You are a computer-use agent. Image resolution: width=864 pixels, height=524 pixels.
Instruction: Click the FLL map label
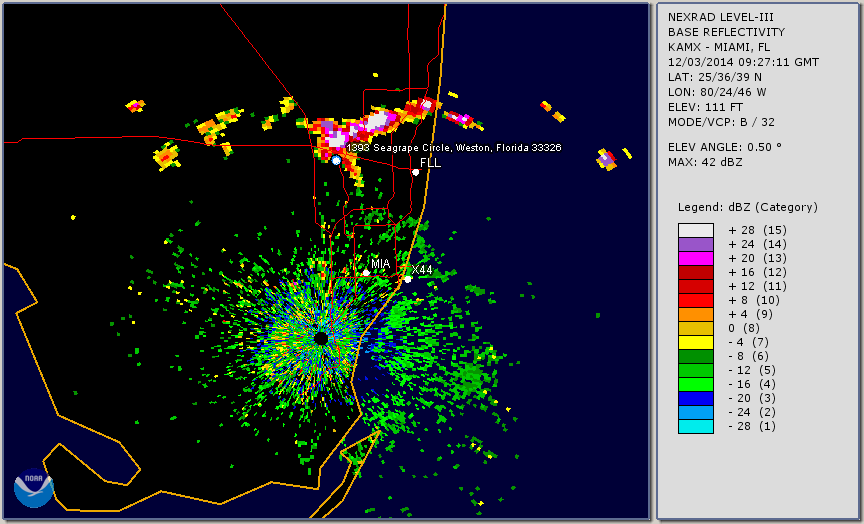(430, 163)
